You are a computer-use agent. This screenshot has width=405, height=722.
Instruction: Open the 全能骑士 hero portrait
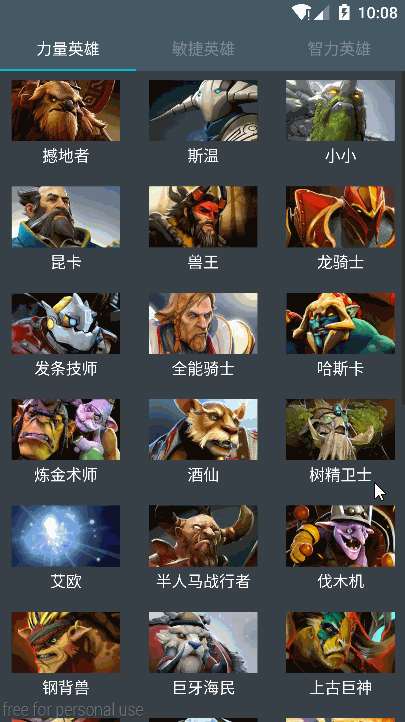click(203, 323)
